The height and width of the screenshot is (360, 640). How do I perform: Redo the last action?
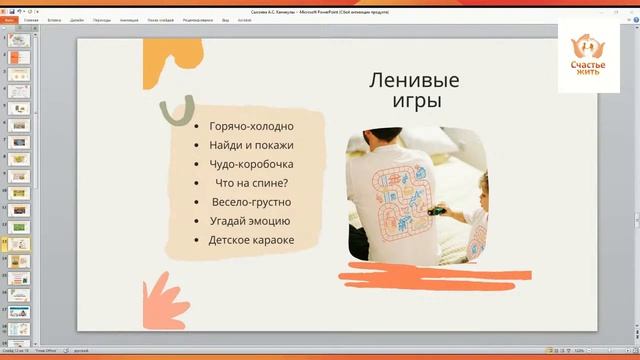click(30, 12)
